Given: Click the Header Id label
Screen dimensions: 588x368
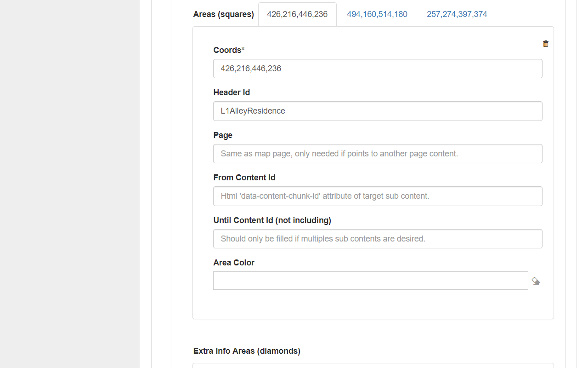Looking at the screenshot, I should point(232,92).
